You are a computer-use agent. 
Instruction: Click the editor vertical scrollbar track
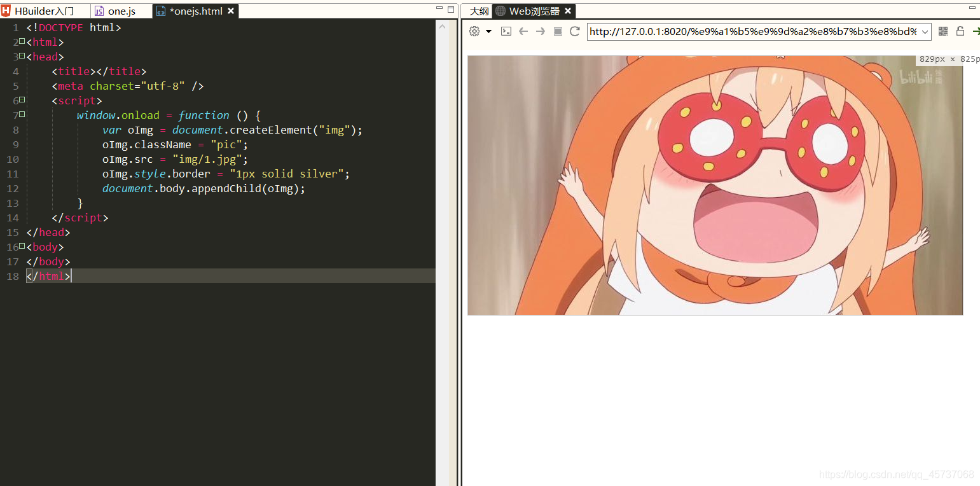442,254
